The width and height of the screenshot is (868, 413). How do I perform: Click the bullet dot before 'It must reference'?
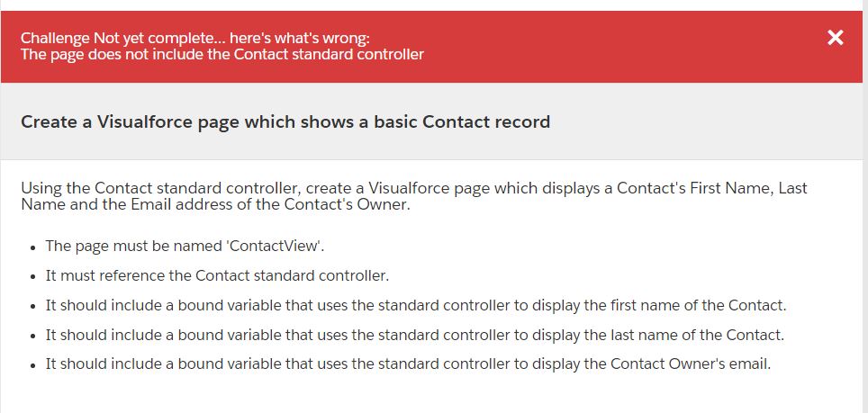click(x=33, y=276)
